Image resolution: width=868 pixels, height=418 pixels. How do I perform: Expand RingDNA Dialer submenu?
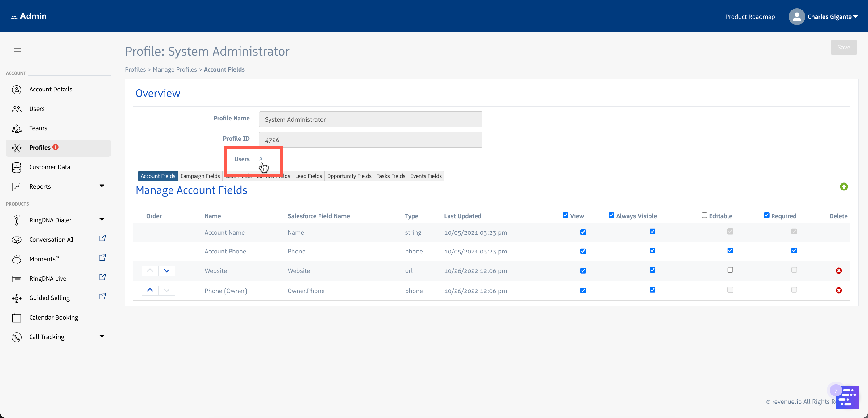coord(102,220)
